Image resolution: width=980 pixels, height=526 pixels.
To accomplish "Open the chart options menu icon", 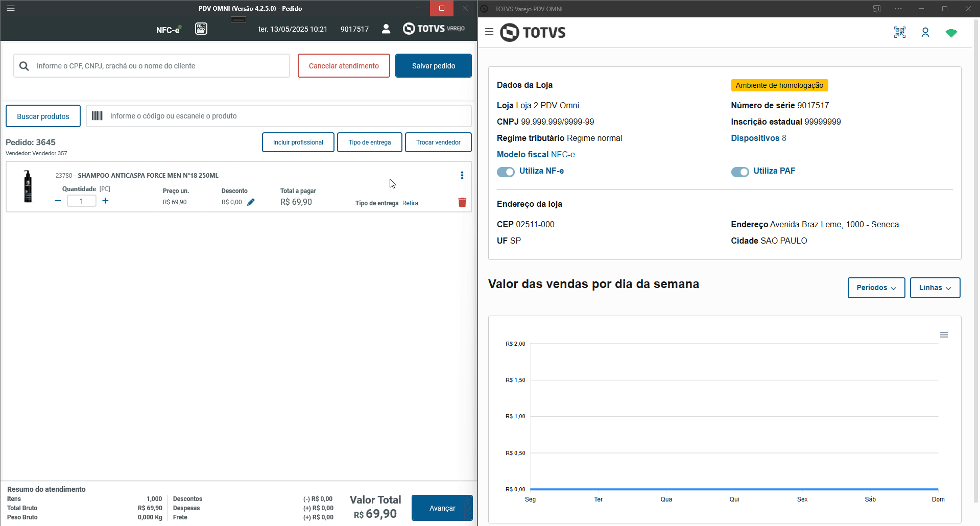I will [x=944, y=335].
